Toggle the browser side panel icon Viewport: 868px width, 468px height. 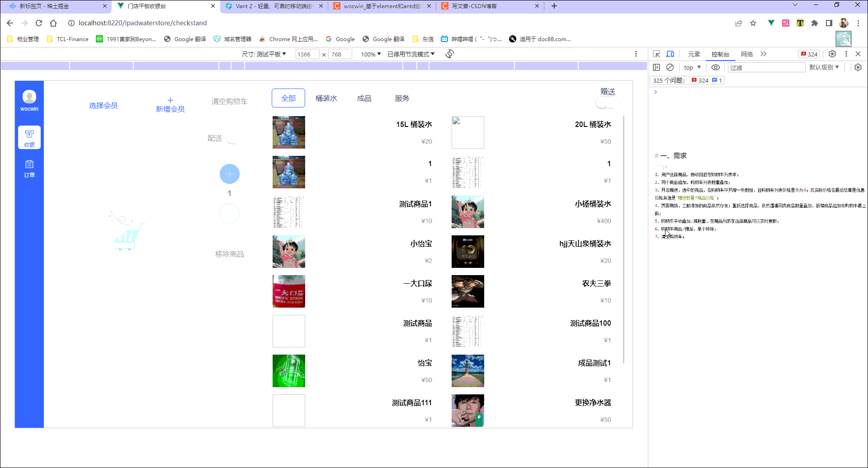coord(829,23)
